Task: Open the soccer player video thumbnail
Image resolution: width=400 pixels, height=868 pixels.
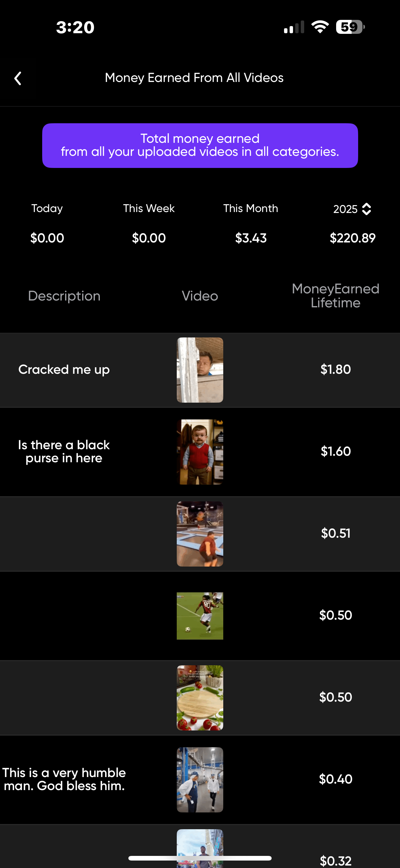Action: tap(200, 616)
